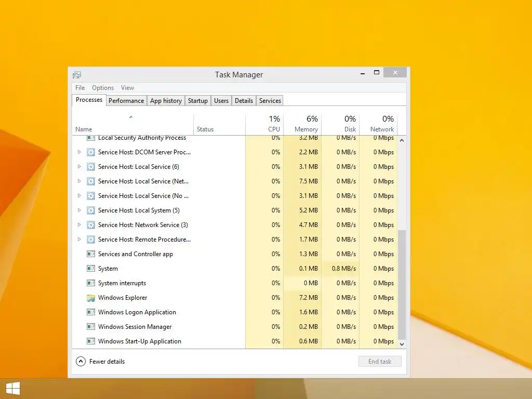Open the File menu
The height and width of the screenshot is (399, 532).
(x=80, y=87)
